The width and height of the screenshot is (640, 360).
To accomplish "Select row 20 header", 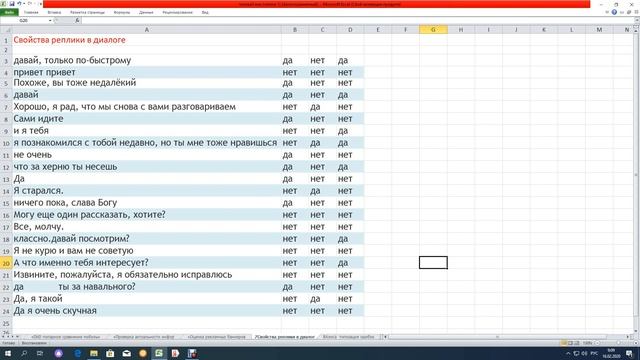I will click(6, 263).
